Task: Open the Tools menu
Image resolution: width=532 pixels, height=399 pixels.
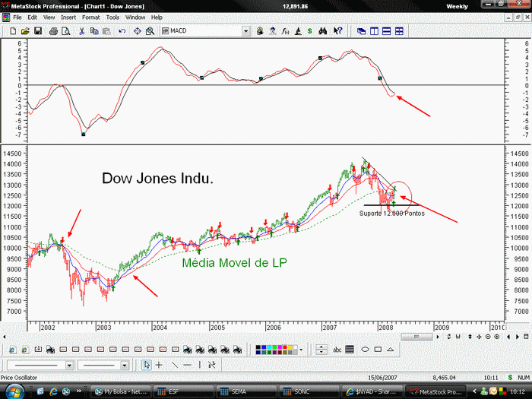Action: click(112, 17)
